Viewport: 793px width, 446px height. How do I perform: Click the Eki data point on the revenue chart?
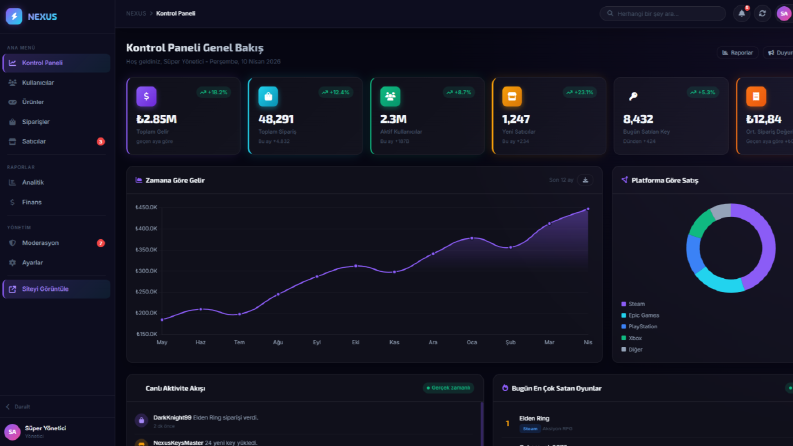click(356, 265)
